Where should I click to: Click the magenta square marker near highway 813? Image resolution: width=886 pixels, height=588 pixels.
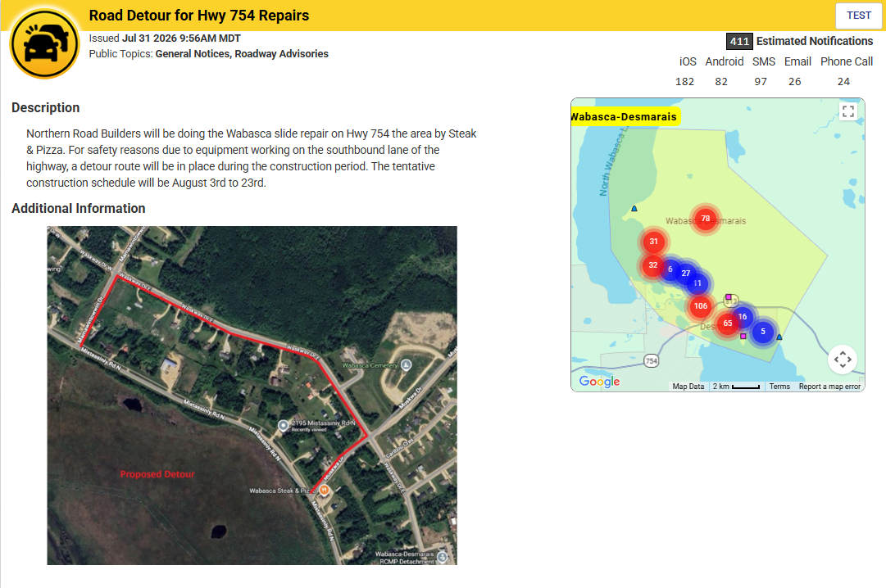(x=729, y=297)
